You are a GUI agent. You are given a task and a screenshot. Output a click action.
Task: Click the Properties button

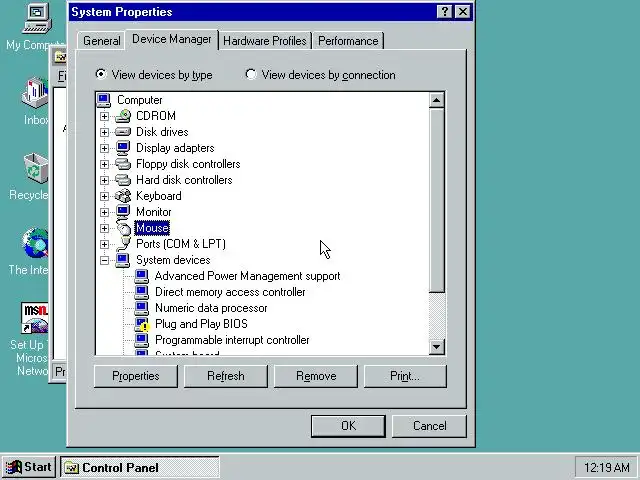136,376
